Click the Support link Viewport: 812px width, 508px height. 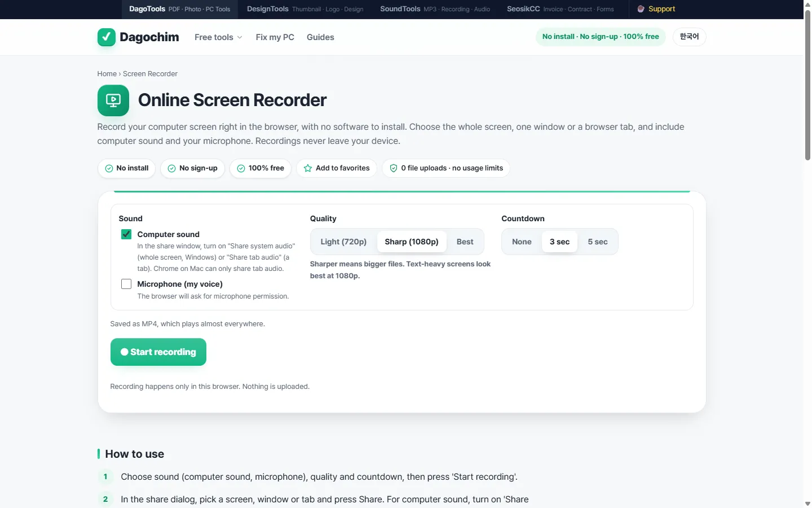(656, 9)
